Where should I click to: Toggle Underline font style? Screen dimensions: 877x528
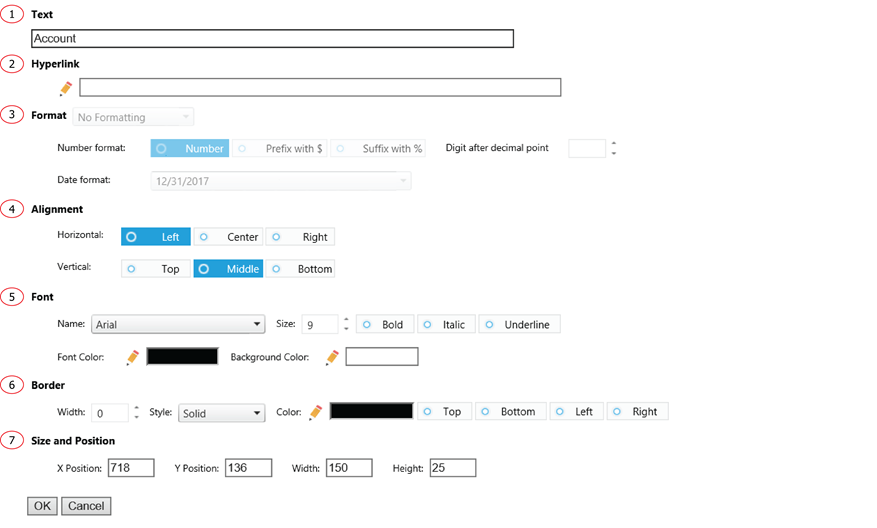point(520,324)
